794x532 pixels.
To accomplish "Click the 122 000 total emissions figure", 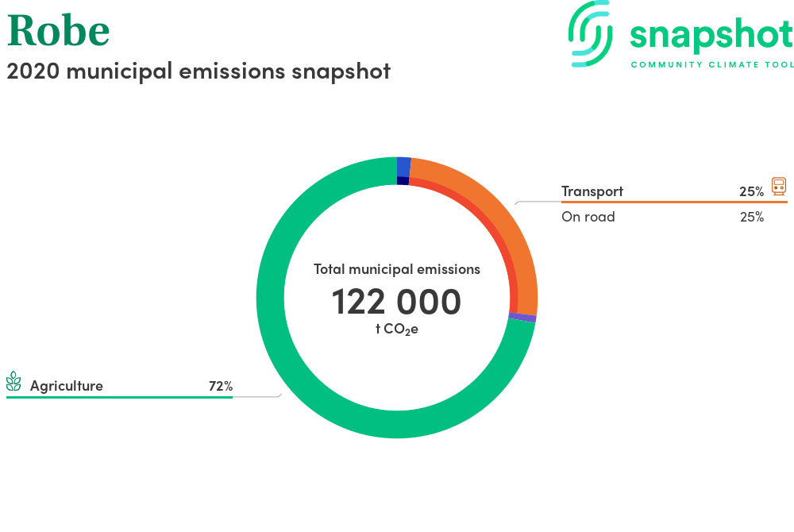I will pos(396,302).
